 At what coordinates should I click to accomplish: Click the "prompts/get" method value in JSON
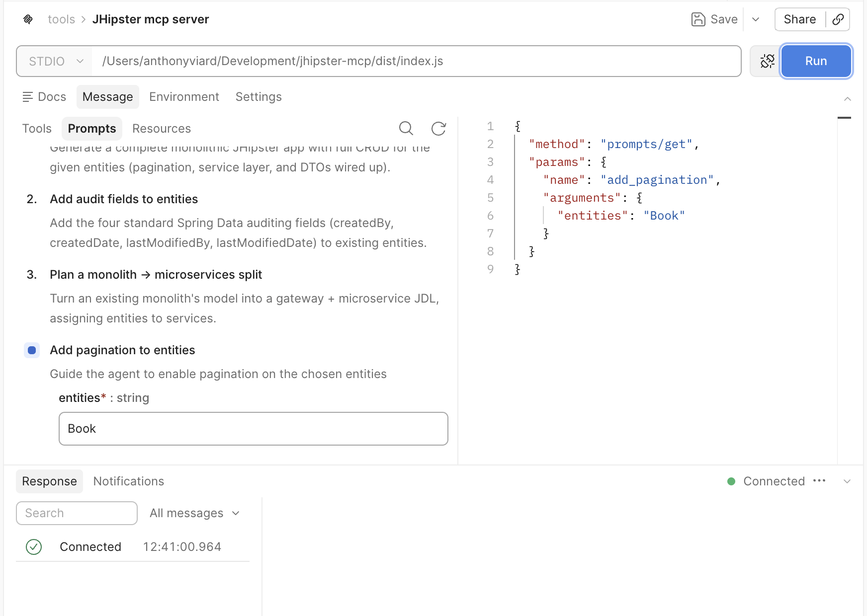point(646,144)
